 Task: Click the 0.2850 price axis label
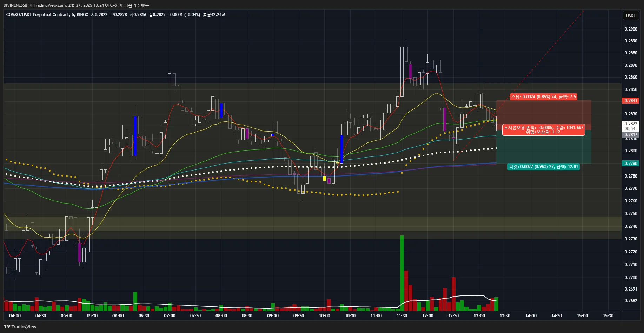pos(631,89)
